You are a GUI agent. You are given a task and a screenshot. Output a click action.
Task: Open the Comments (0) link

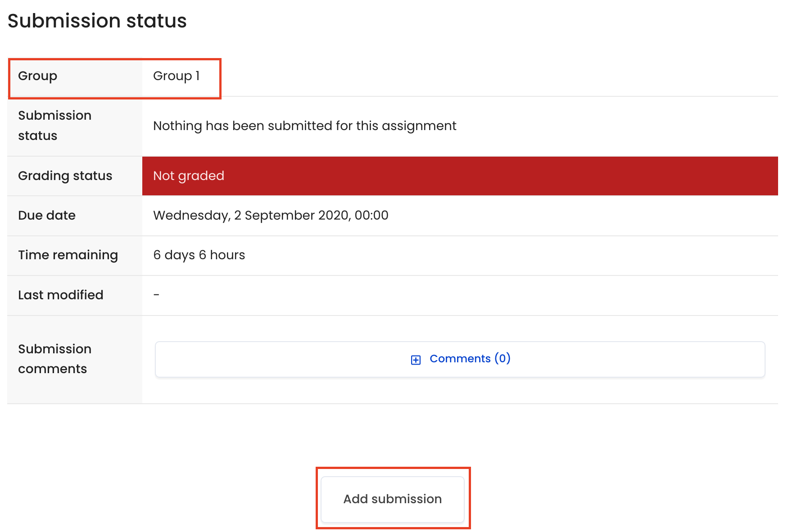click(x=470, y=358)
